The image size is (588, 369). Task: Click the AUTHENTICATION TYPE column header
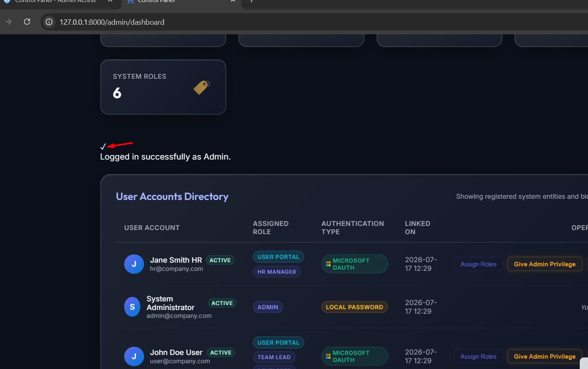pos(353,228)
